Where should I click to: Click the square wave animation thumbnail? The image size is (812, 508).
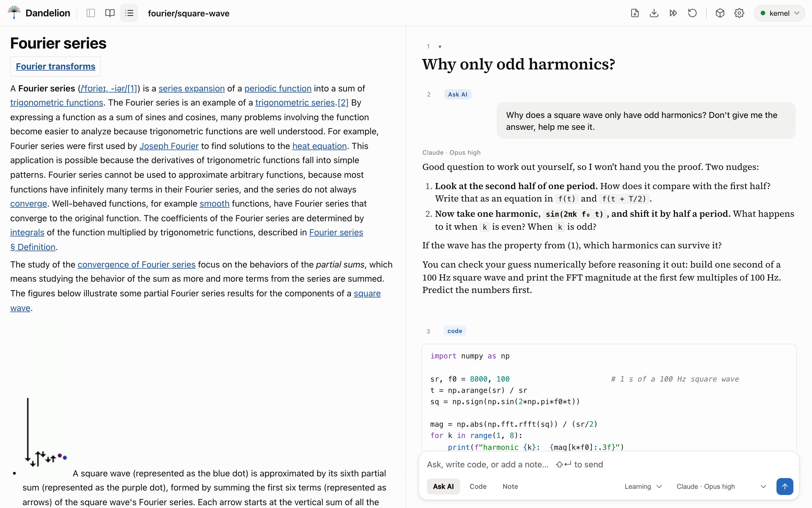(46, 432)
